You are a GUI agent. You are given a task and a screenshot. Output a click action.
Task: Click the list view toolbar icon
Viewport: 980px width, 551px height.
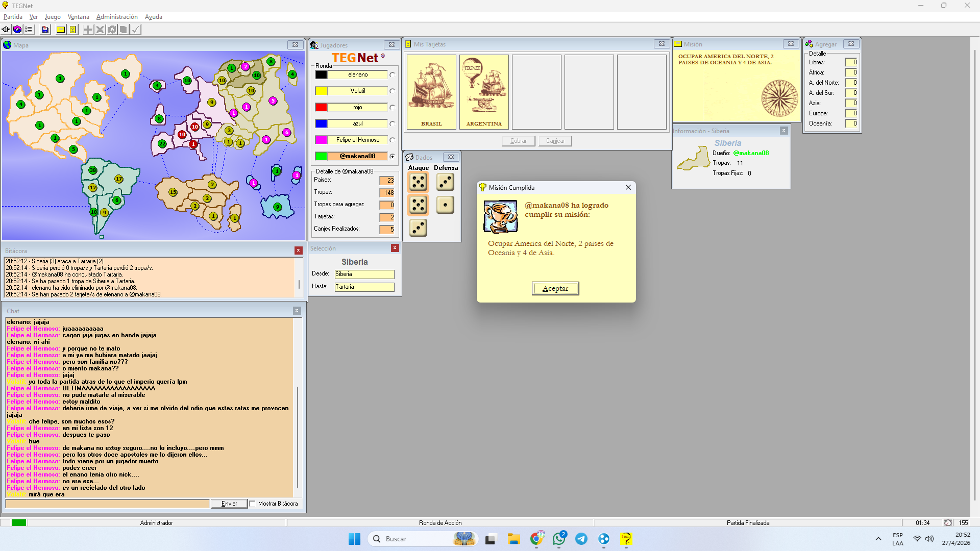pos(29,30)
